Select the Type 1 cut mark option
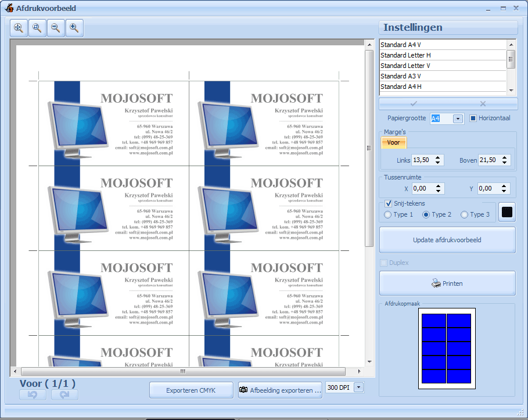 point(388,214)
